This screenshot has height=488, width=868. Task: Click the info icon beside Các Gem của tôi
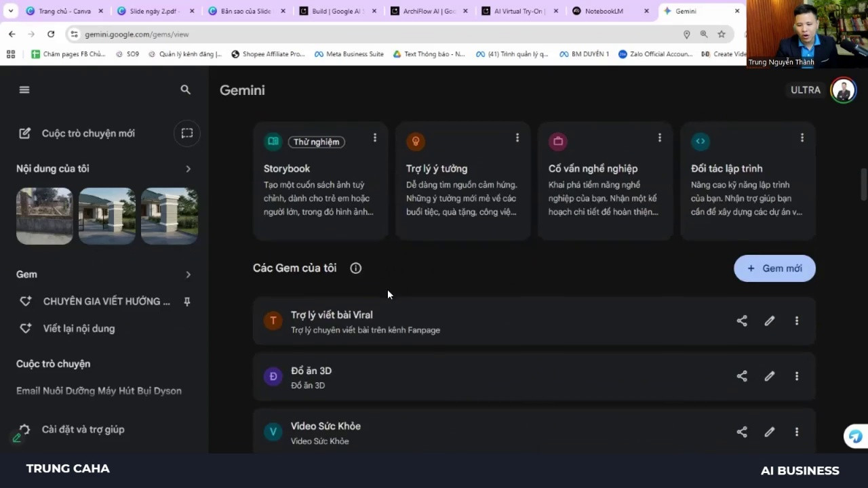pyautogui.click(x=355, y=268)
